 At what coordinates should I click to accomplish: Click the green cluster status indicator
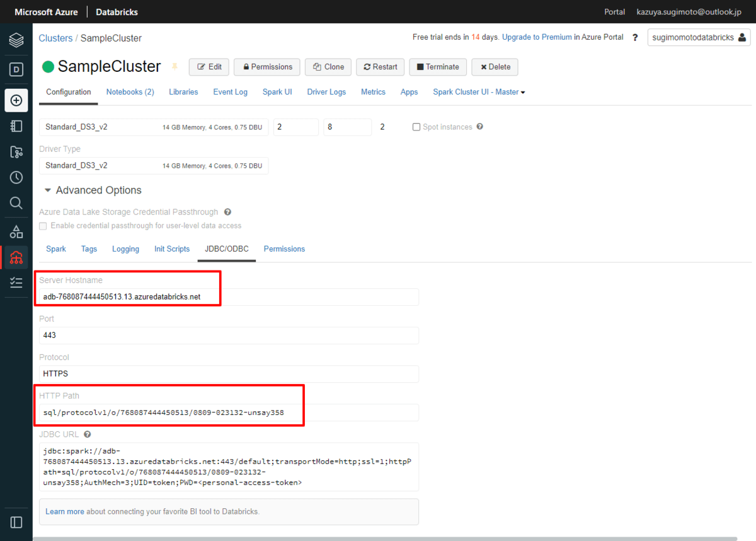coord(48,67)
